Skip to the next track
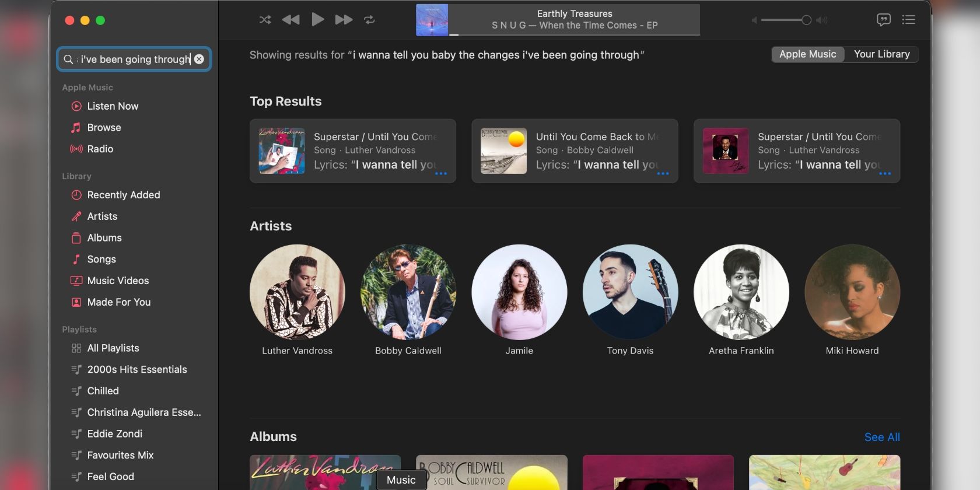 pos(344,20)
